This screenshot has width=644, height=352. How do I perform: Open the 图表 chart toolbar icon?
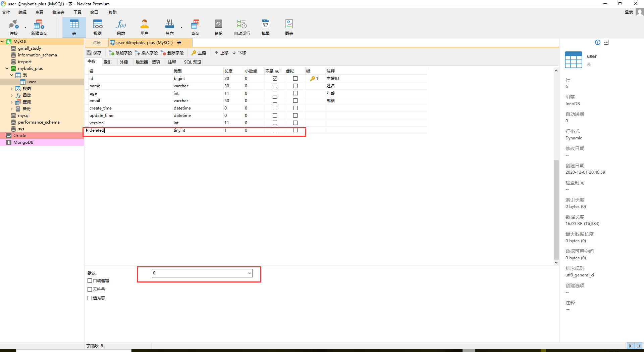pyautogui.click(x=289, y=27)
